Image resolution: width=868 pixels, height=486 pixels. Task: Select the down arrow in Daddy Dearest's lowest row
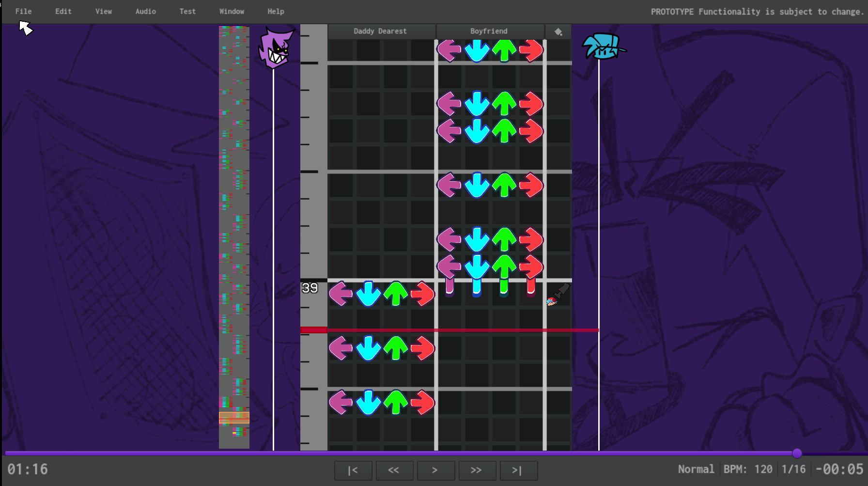368,402
